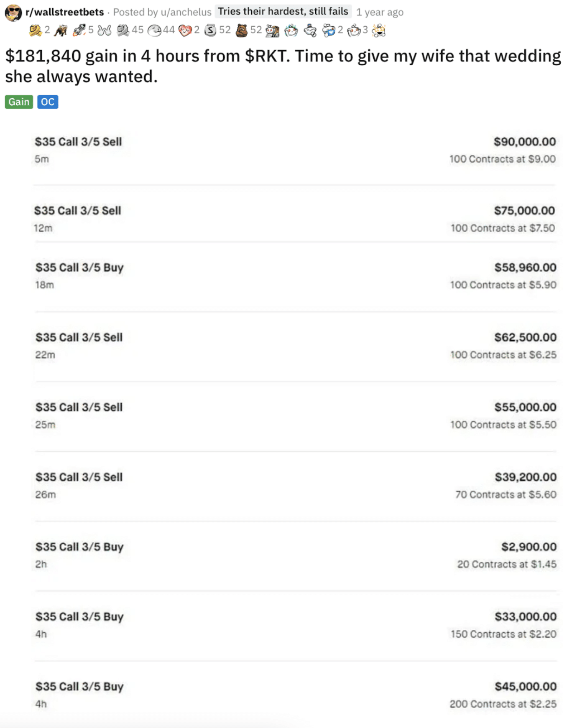
Task: Click the bull award icon
Action: [x=61, y=30]
